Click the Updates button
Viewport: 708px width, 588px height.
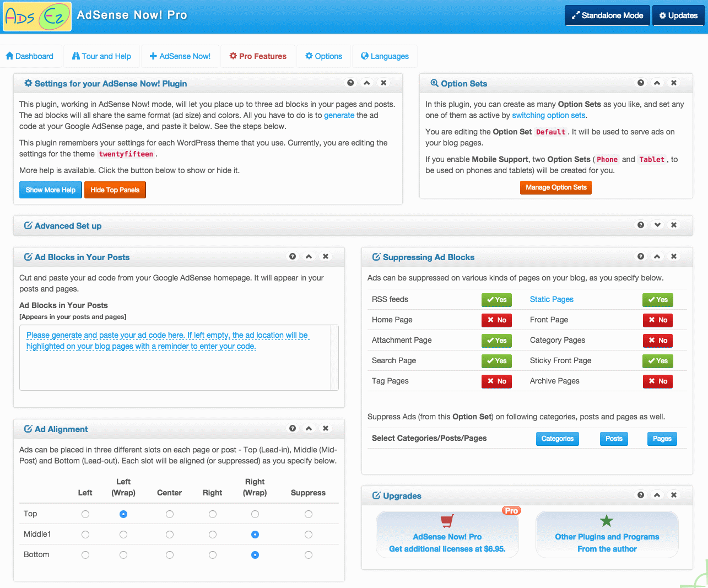point(678,15)
